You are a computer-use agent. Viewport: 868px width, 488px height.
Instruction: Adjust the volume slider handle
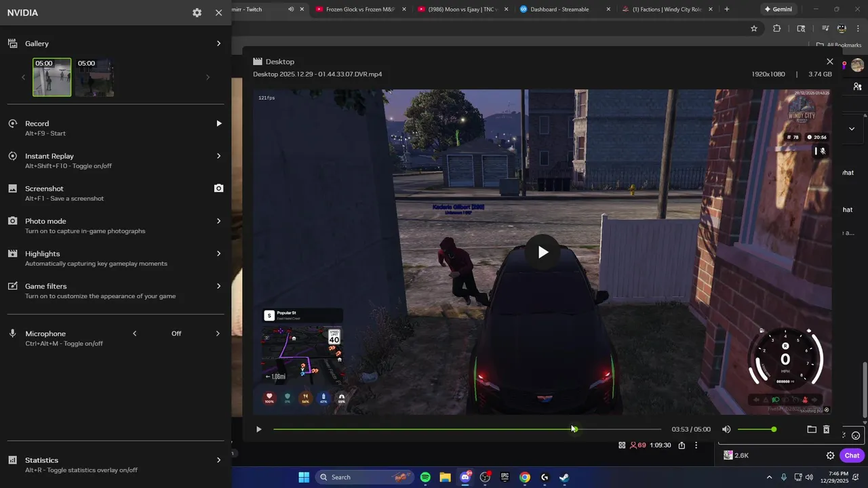tap(774, 429)
